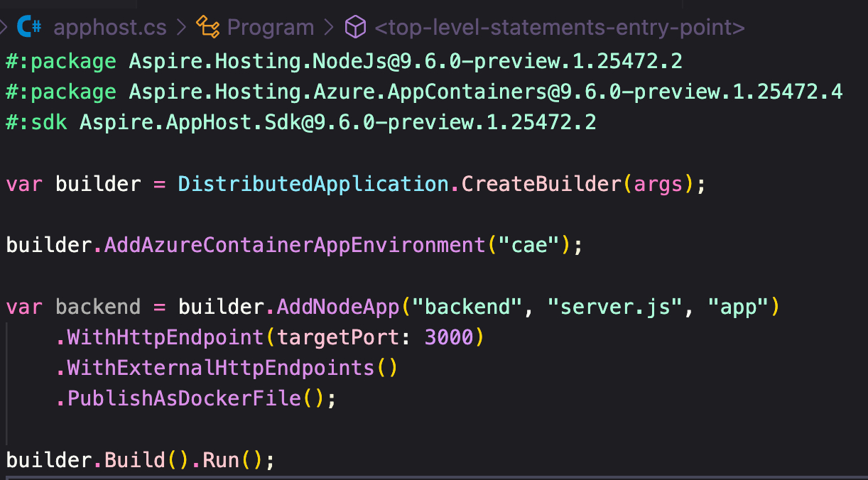Click the AddNodeApp method name
The height and width of the screenshot is (480, 868).
[338, 307]
